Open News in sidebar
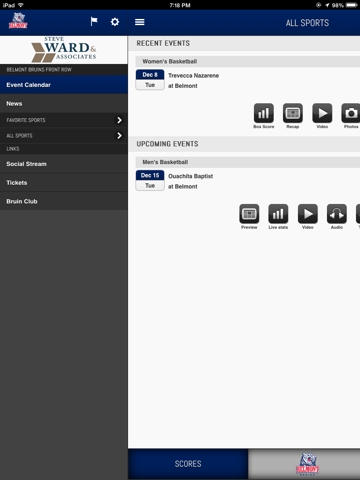The width and height of the screenshot is (360, 480). tap(64, 104)
